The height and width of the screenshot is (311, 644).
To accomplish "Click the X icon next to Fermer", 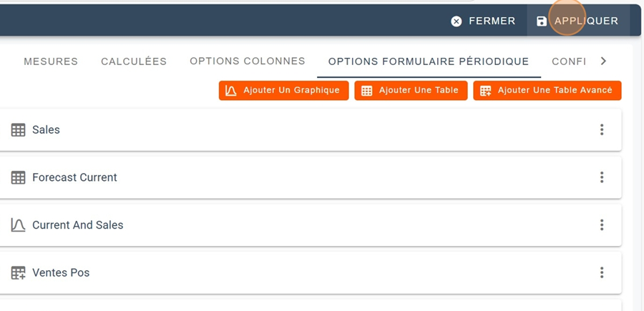I will click(x=457, y=21).
